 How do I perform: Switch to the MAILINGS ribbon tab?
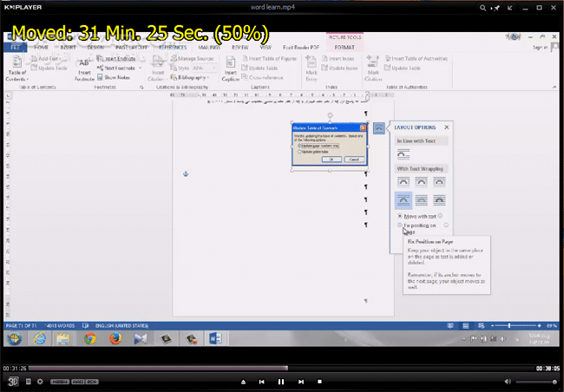(x=208, y=48)
